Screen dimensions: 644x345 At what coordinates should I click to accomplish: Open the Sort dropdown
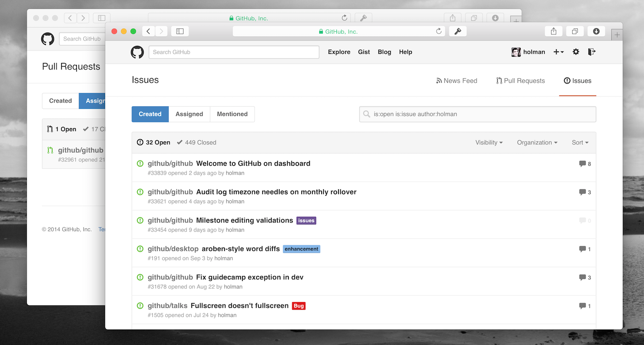tap(580, 142)
